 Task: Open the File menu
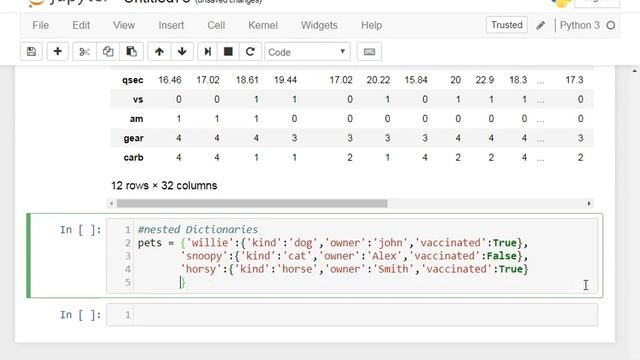coord(40,25)
